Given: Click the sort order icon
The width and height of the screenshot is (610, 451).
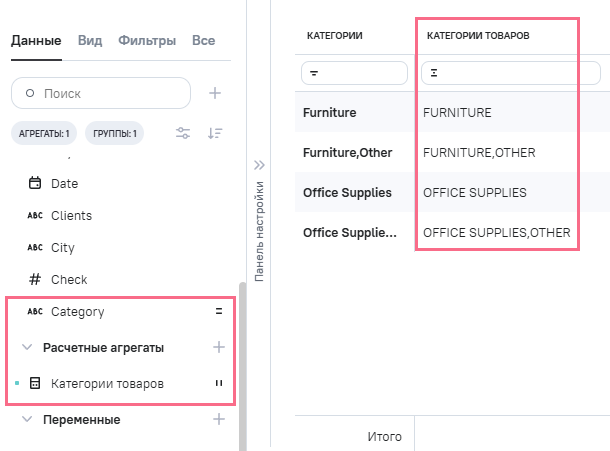Looking at the screenshot, I should [x=214, y=133].
